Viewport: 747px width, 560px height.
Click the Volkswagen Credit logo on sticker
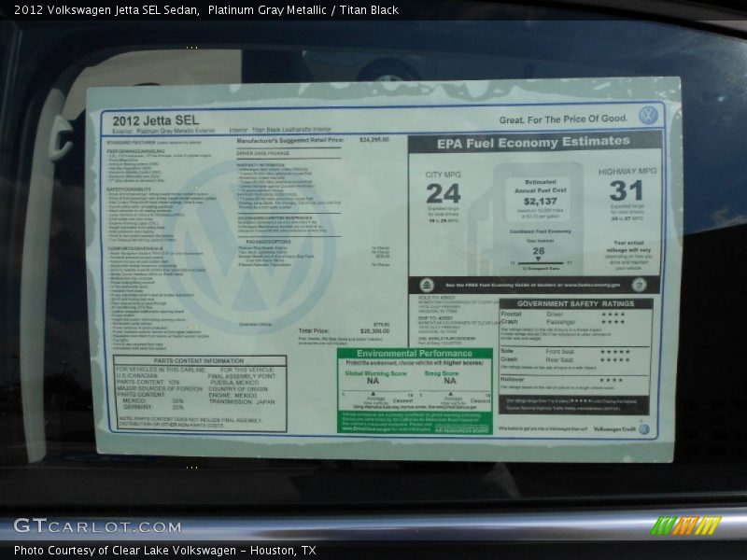point(621,429)
